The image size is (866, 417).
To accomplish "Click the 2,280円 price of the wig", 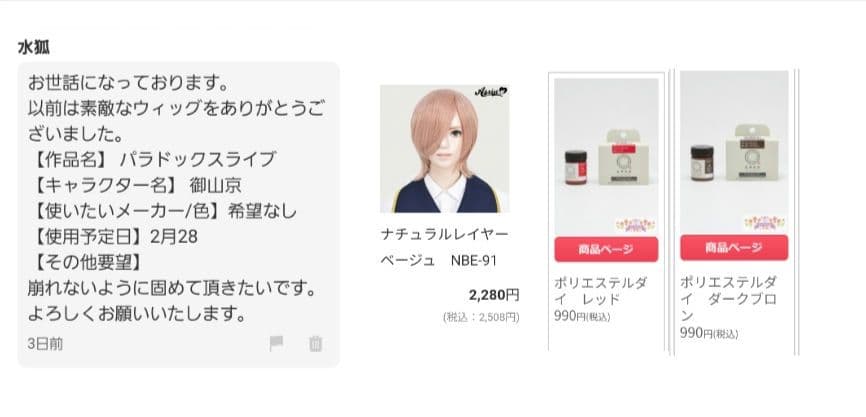I will coord(494,295).
